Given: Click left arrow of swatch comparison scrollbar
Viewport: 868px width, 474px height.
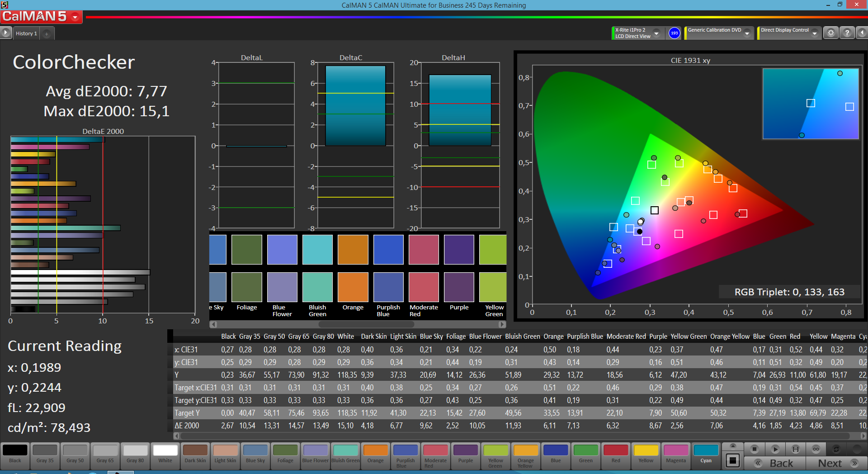Looking at the screenshot, I should tap(213, 324).
